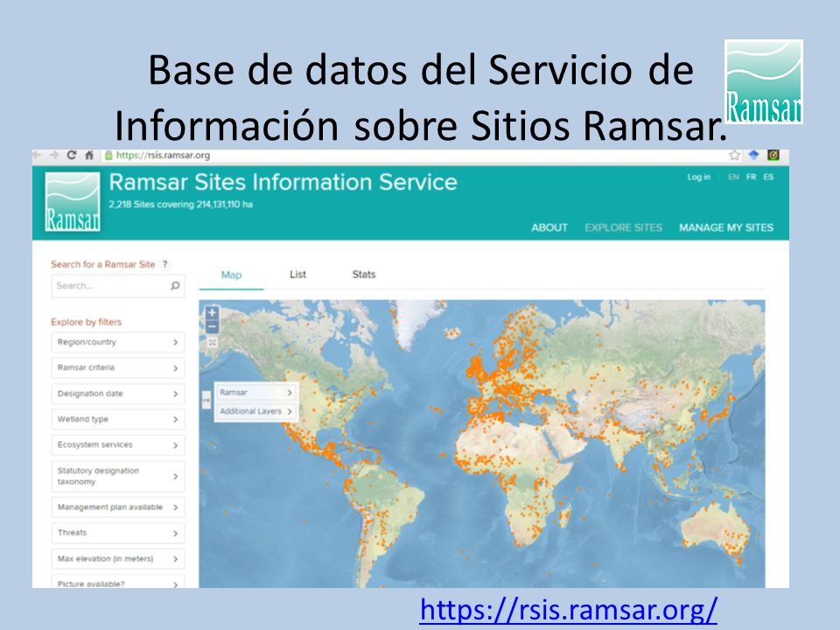Click the Ramsar logo on the slide corner
This screenshot has height=630, width=840.
(x=763, y=81)
